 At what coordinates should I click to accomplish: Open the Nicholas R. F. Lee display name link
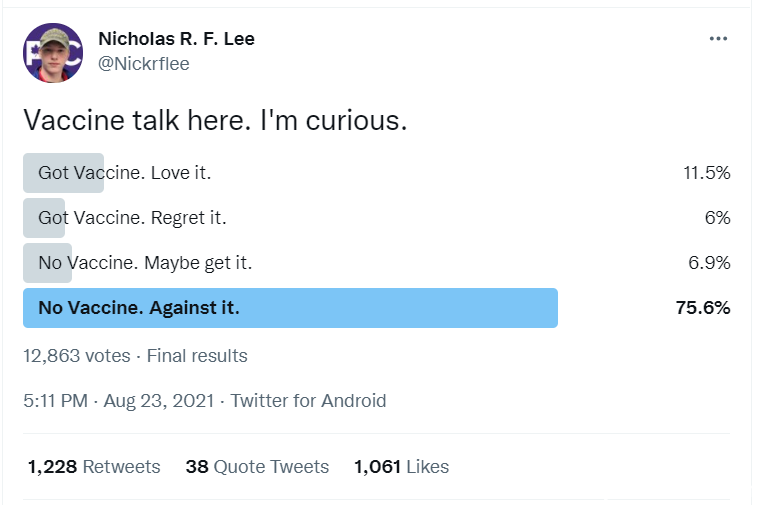[x=176, y=39]
